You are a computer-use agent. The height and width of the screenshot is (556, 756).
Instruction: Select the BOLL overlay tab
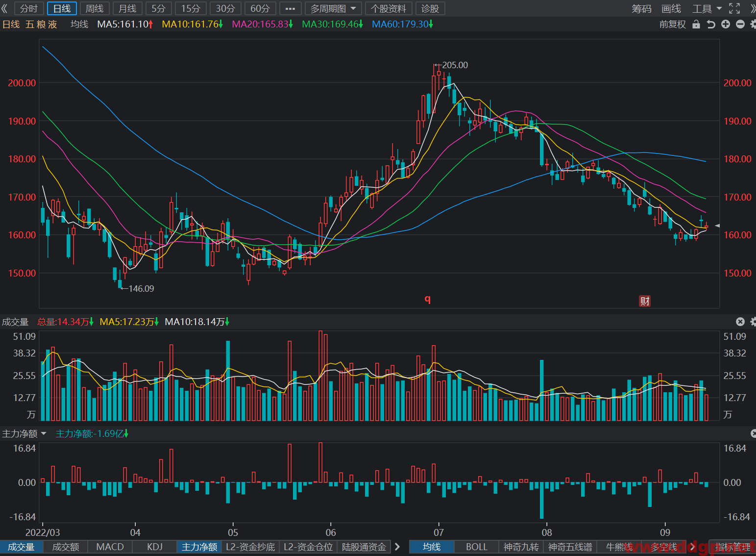(477, 547)
